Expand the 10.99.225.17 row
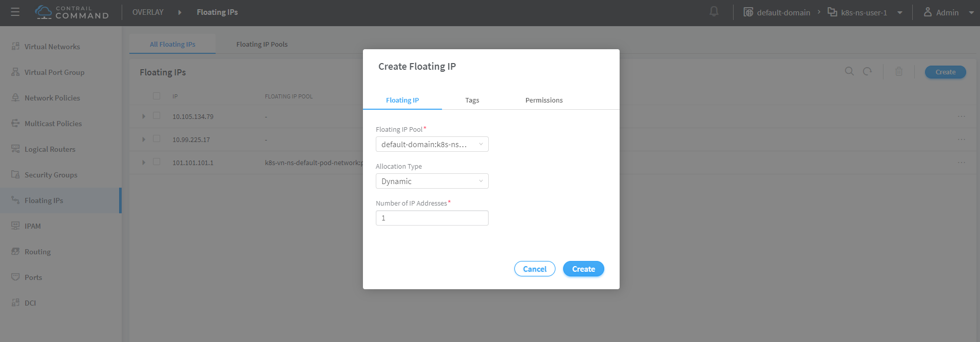 tap(144, 139)
